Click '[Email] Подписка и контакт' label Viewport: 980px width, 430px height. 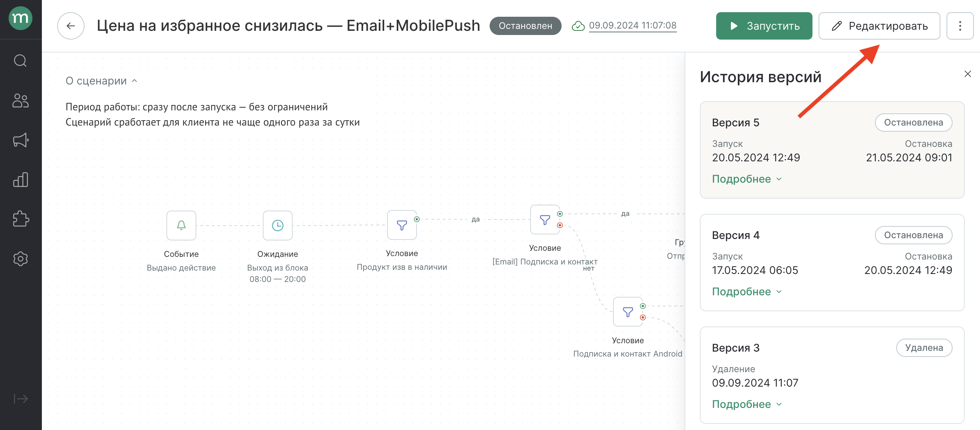tap(545, 261)
